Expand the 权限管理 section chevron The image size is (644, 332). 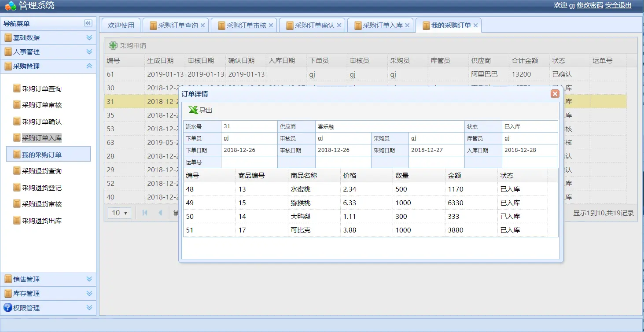pos(89,307)
